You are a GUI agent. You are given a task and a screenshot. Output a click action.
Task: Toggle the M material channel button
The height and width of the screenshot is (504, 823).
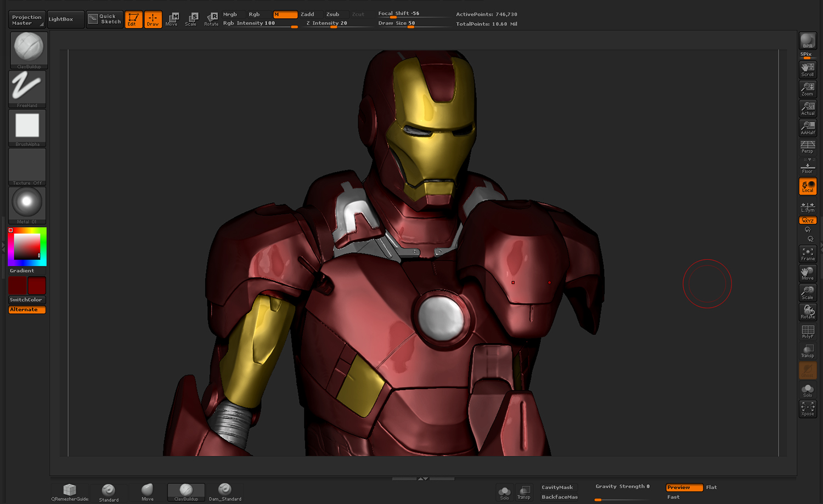pyautogui.click(x=285, y=14)
